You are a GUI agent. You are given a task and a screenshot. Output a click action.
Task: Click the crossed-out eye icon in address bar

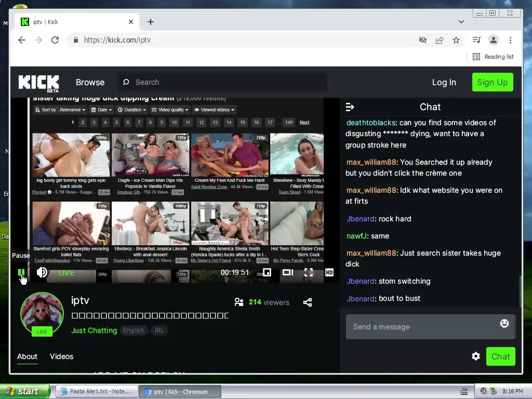pyautogui.click(x=423, y=40)
